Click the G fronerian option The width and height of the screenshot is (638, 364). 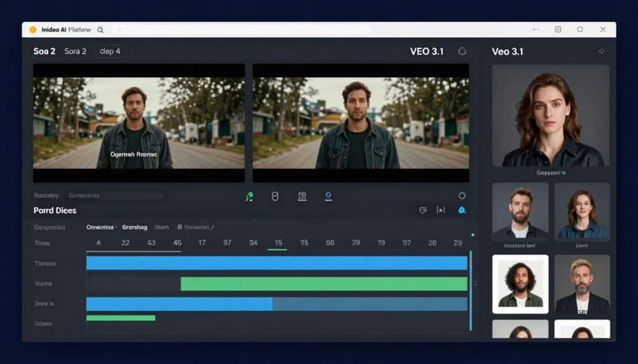pos(196,227)
